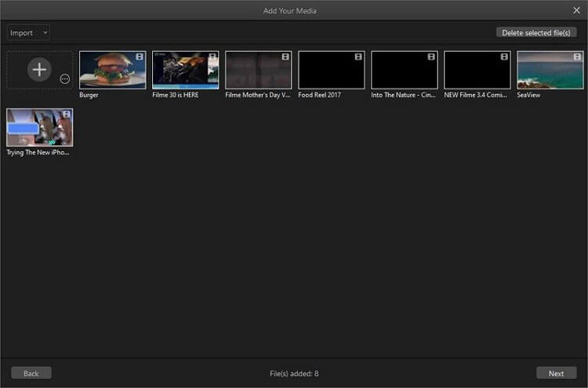Click the "Into The Nature - Cin..." file name
Screen dimensions: 588x388
click(403, 95)
